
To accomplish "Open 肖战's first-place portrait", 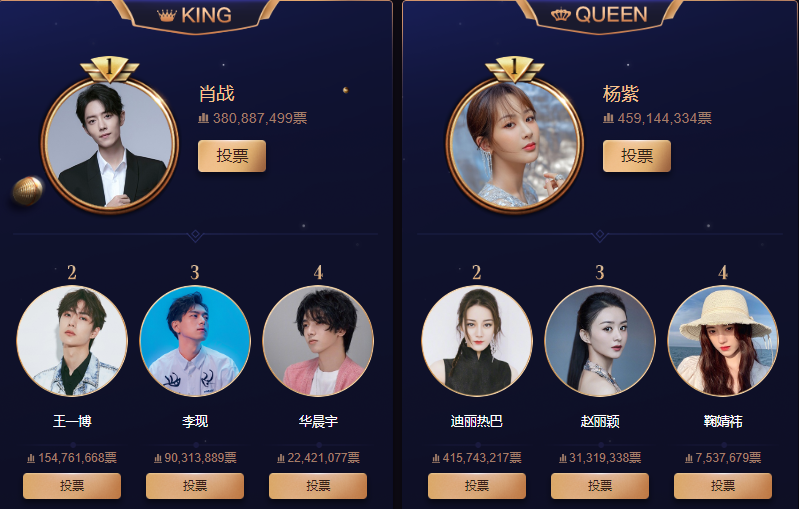I will click(x=110, y=144).
